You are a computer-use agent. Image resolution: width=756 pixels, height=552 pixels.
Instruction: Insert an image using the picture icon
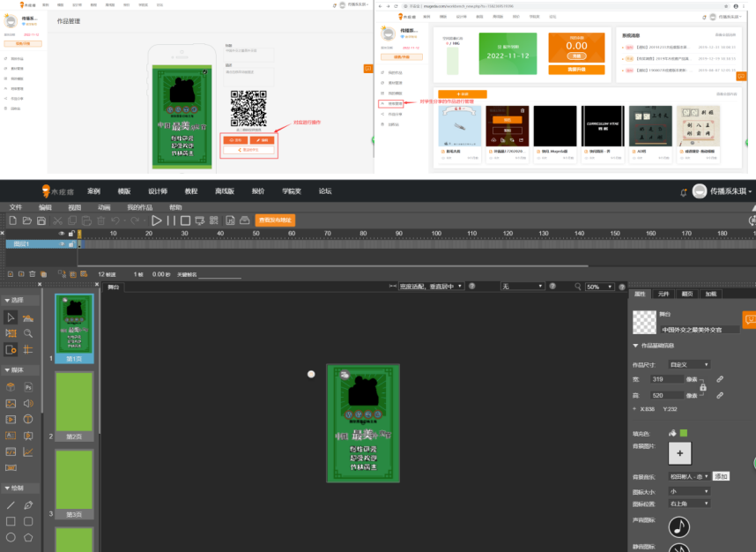pyautogui.click(x=11, y=403)
